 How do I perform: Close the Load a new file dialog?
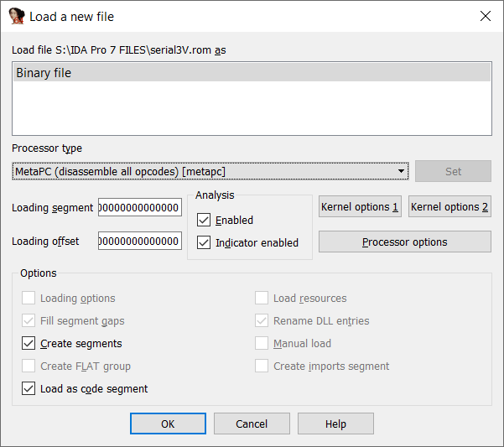click(486, 16)
